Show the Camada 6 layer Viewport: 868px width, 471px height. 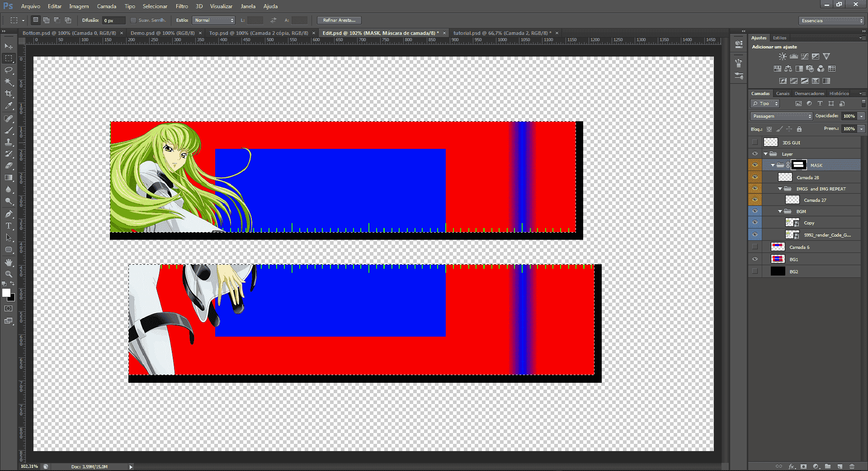click(x=755, y=247)
